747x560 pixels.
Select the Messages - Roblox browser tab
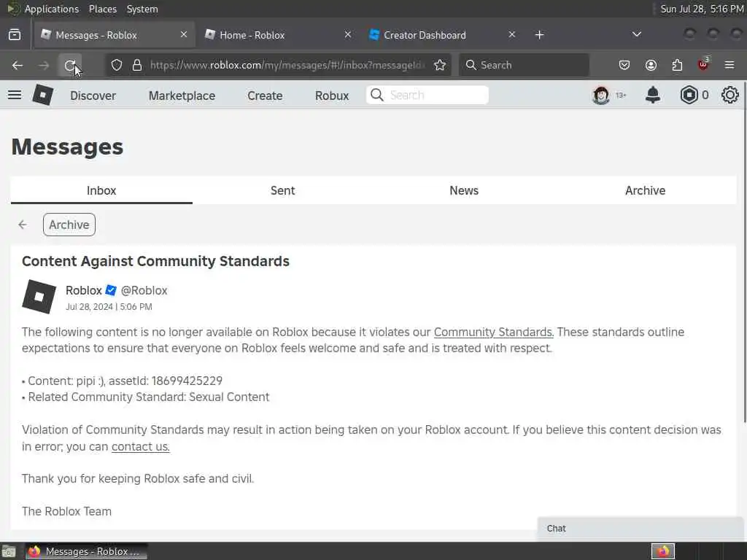115,35
